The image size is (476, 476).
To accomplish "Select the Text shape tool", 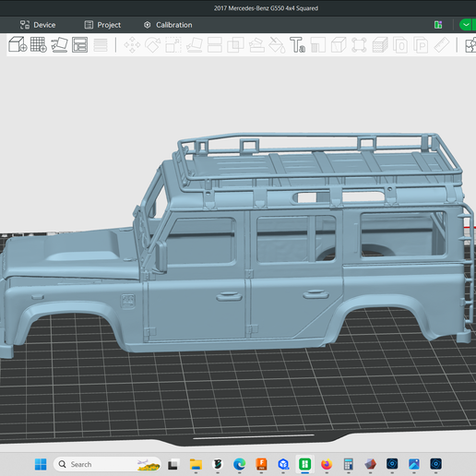I will pyautogui.click(x=297, y=45).
